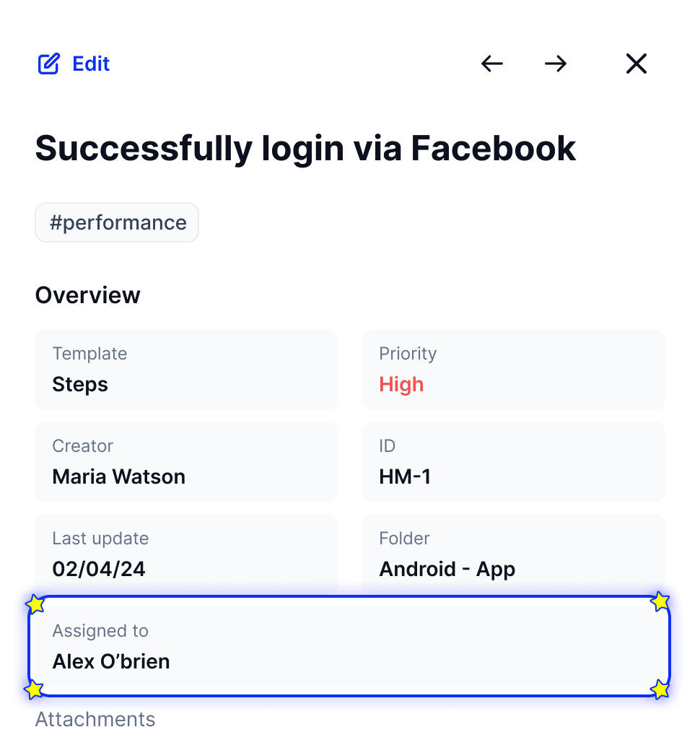Click the Creator field label
Image resolution: width=700 pixels, height=745 pixels.
click(83, 445)
